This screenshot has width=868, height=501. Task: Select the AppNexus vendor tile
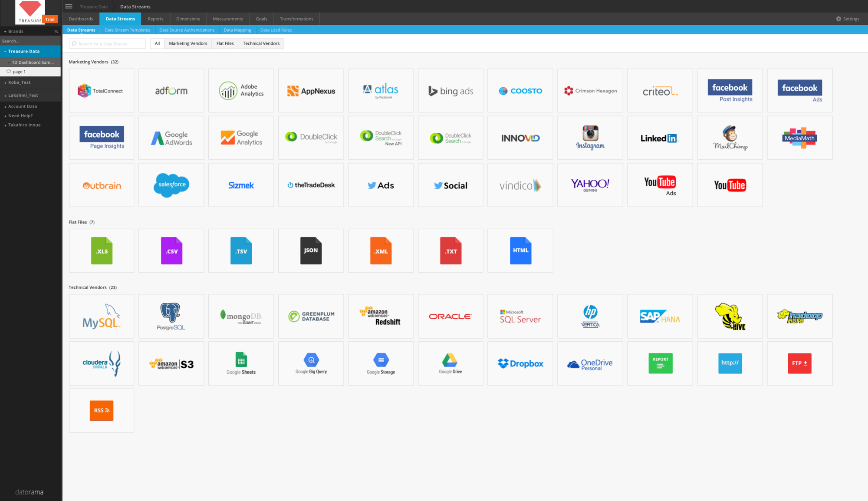[x=311, y=91]
